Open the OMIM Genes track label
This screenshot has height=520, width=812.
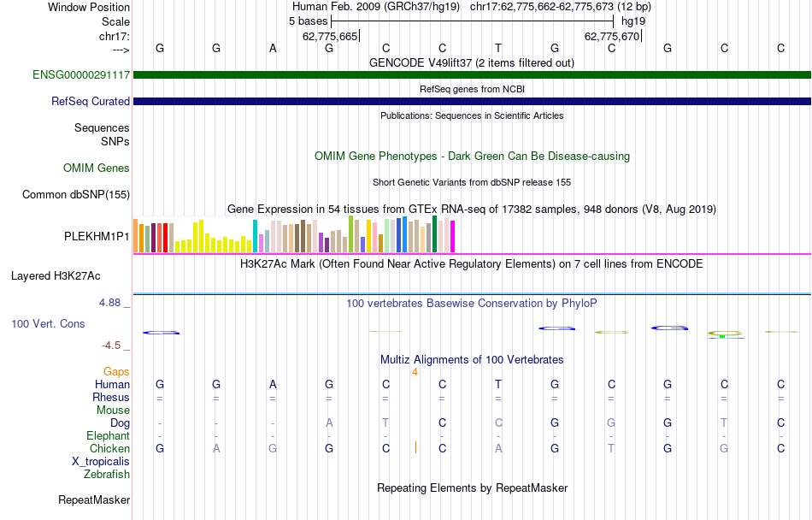click(97, 168)
